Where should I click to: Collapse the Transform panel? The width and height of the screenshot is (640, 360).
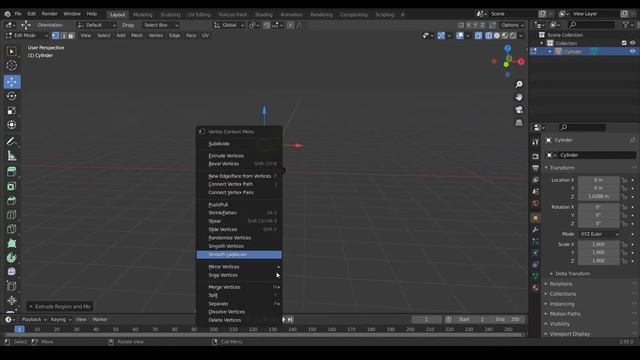coord(561,168)
